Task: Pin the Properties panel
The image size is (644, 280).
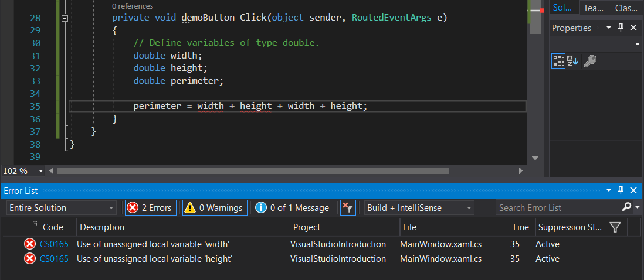Action: (621, 28)
